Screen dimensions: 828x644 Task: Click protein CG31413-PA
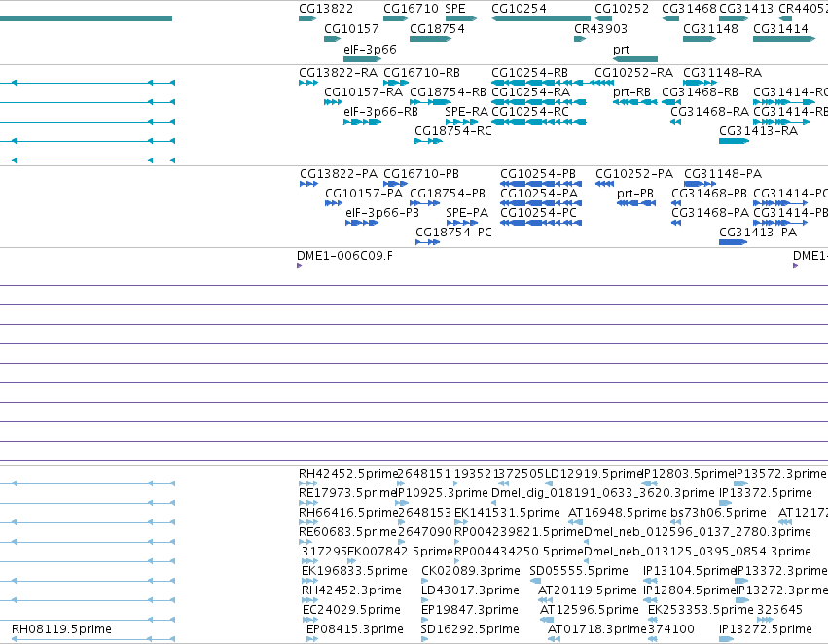[x=734, y=242]
